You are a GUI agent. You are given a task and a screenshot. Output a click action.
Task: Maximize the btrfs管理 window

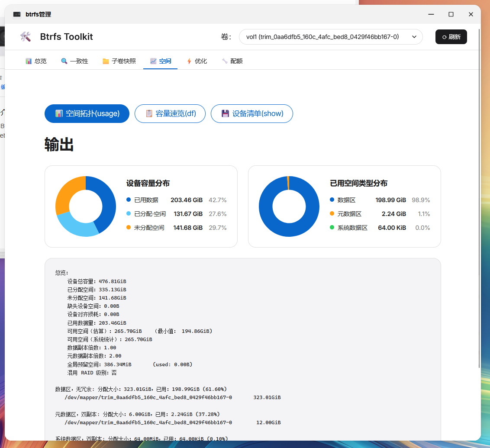(x=451, y=14)
